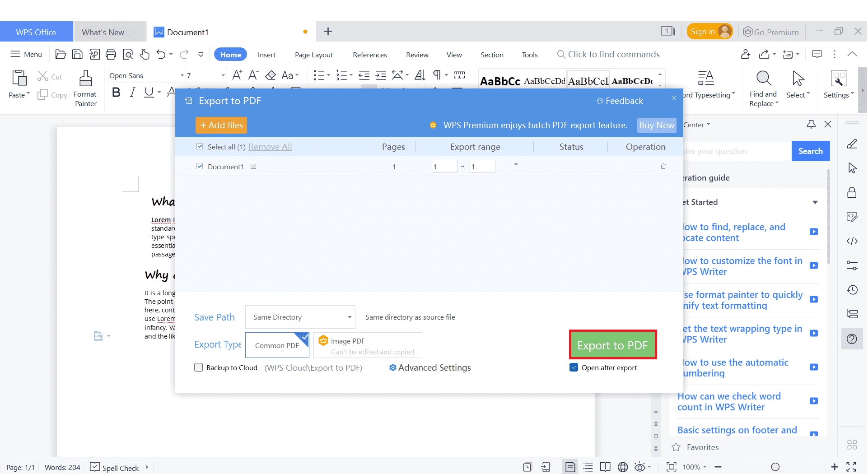The width and height of the screenshot is (868, 474).
Task: Click the help question mark sidebar icon
Action: coord(852,339)
